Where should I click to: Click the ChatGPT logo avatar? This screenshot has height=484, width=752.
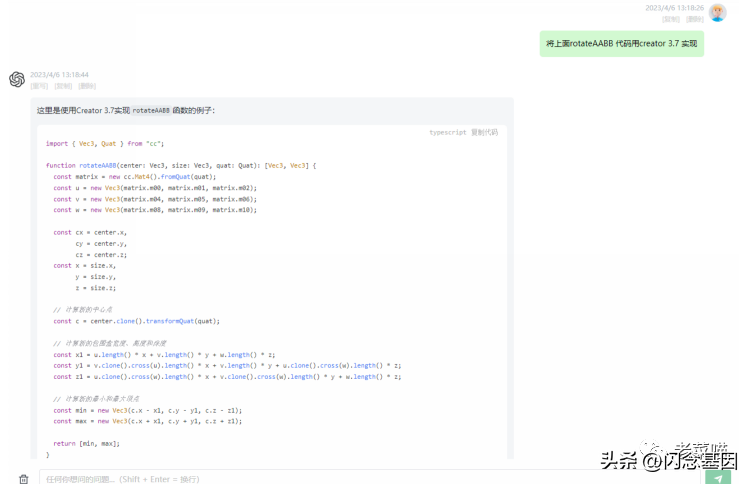pos(17,79)
